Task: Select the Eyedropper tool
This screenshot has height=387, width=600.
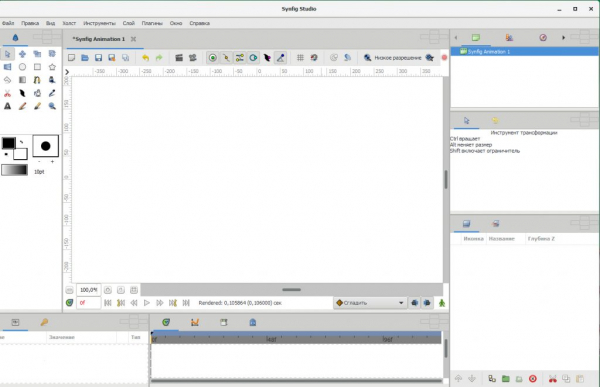Action: point(52,93)
